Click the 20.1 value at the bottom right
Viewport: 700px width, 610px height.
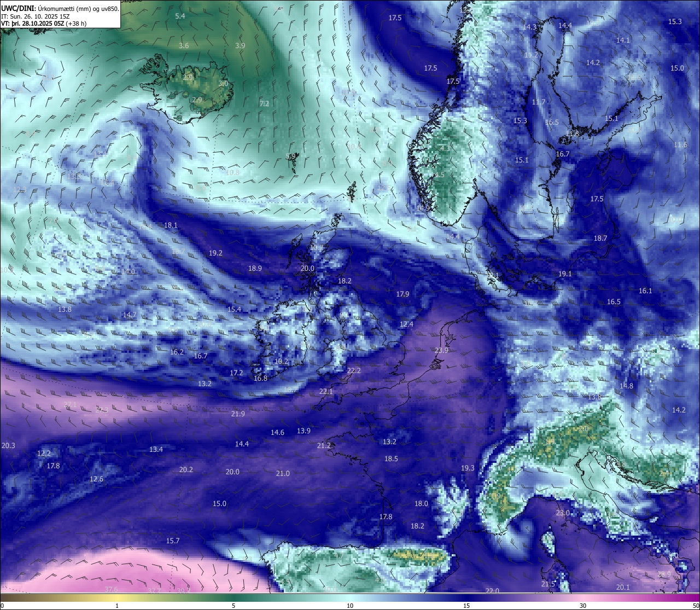tap(623, 588)
